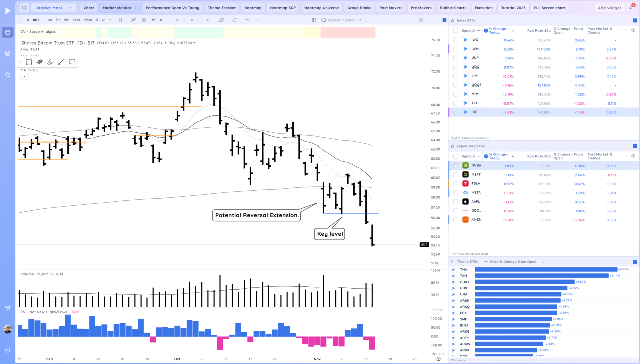640x364 pixels.
Task: Click the eraser icon in chart toolbar
Action: 221,20
